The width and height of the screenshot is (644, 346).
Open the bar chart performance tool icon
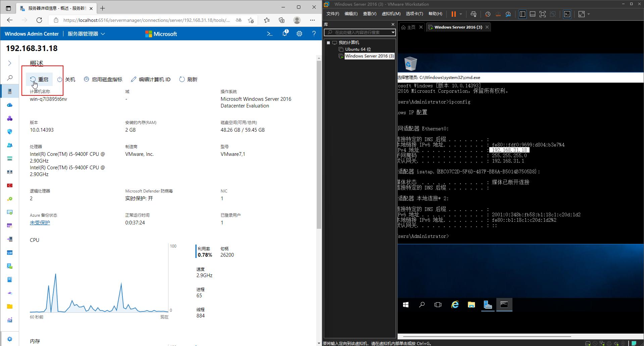pos(10,320)
